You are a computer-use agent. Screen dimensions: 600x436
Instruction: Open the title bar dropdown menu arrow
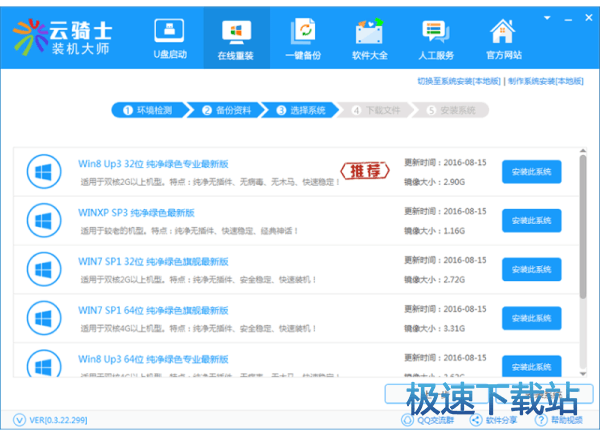pos(547,18)
